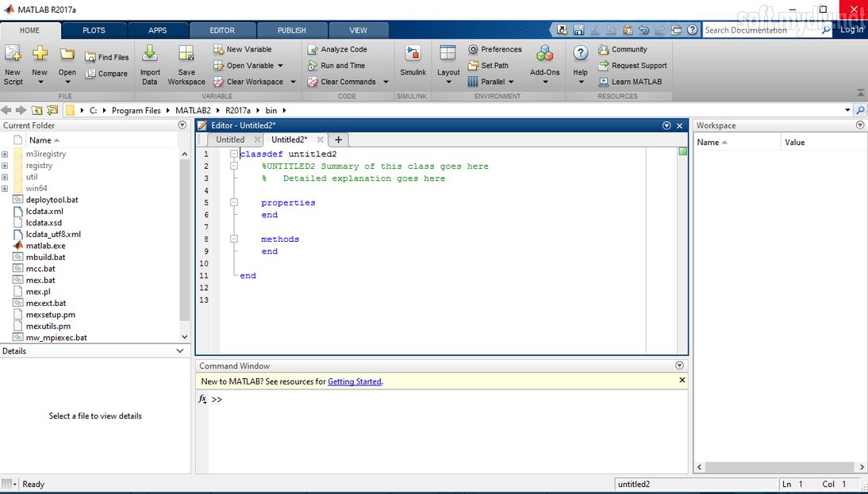
Task: Collapse the classdef code fold on line 1
Action: [x=233, y=153]
